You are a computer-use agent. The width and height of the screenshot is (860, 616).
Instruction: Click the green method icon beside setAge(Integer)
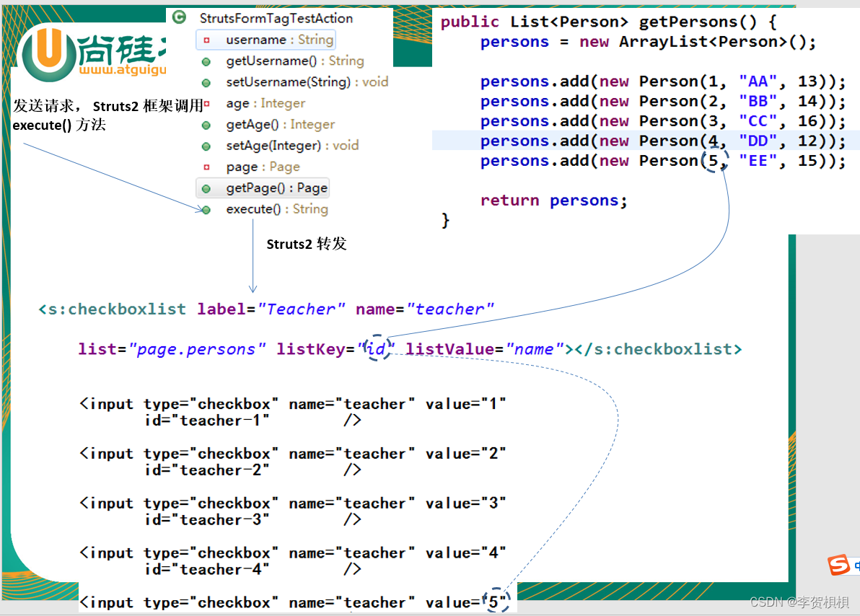pyautogui.click(x=206, y=146)
